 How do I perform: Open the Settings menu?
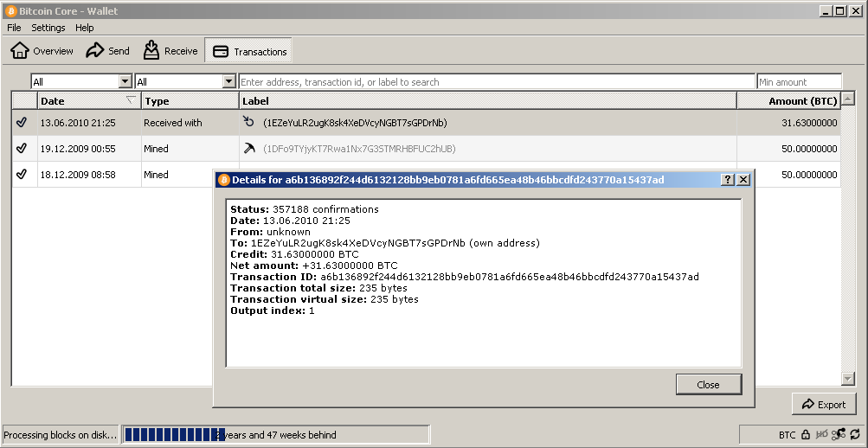tap(48, 28)
